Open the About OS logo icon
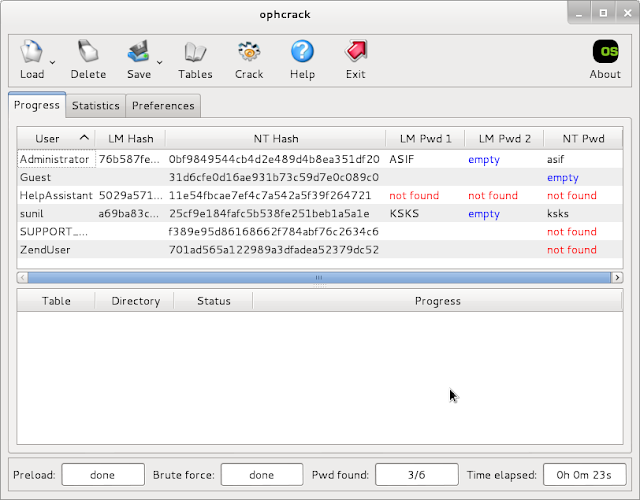The height and width of the screenshot is (500, 640). point(605,52)
